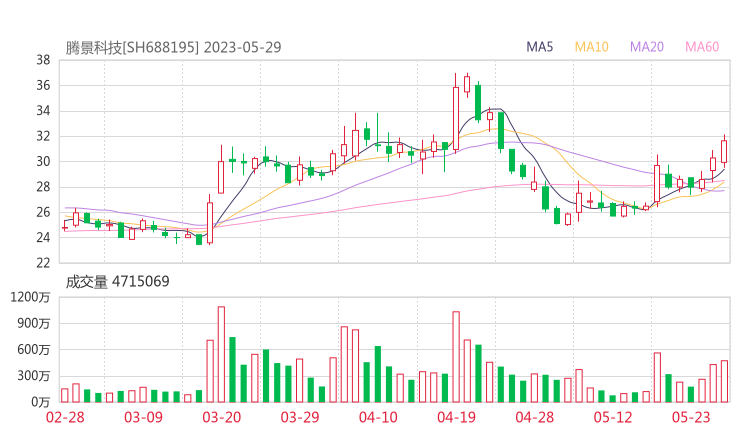Click the MA20 legend label
Screen dimensions: 740x440
pos(647,47)
